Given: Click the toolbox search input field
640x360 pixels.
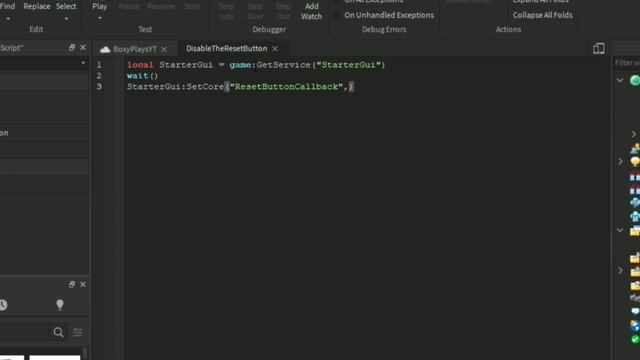Looking at the screenshot, I should [x=24, y=332].
